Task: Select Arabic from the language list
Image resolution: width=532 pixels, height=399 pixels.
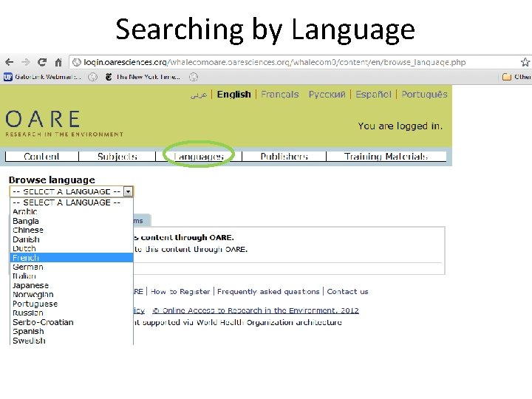Action: tap(72, 212)
